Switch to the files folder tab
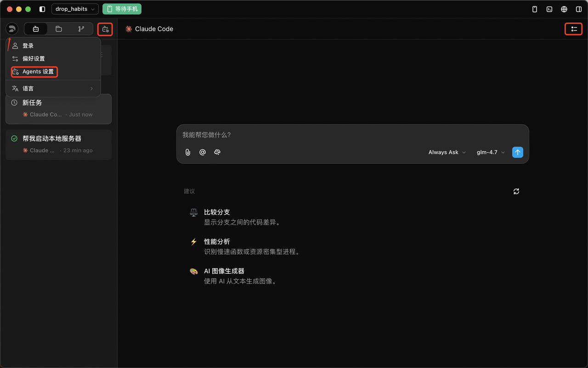 (x=59, y=29)
